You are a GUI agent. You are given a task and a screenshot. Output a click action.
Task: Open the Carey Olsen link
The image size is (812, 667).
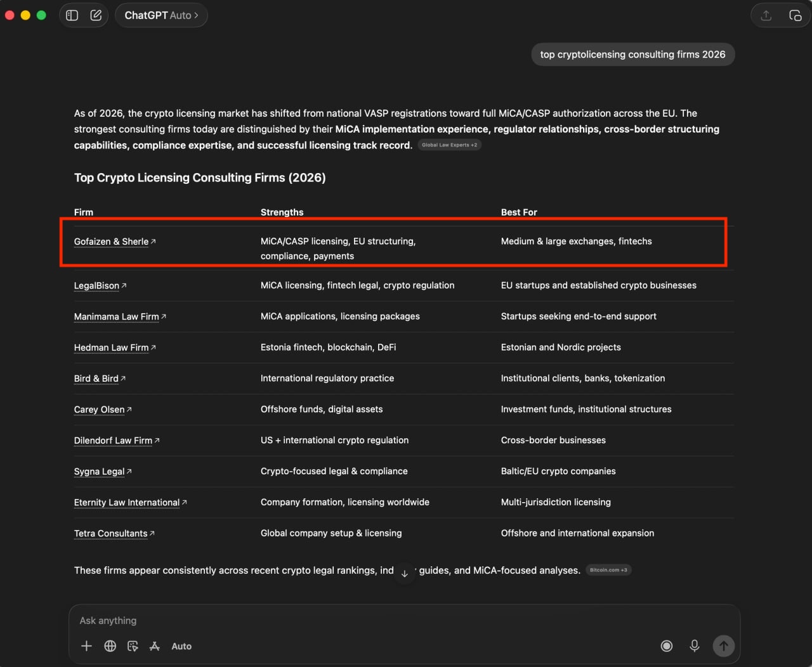tap(103, 410)
